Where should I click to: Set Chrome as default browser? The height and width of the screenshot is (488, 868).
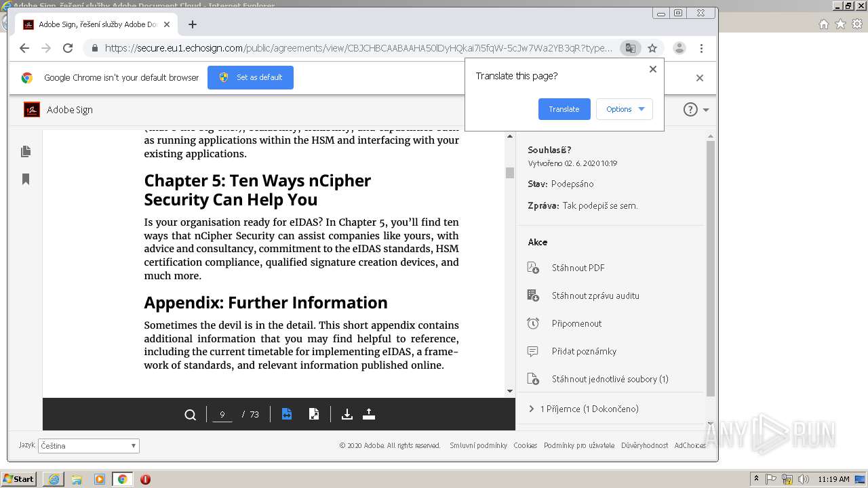[250, 77]
